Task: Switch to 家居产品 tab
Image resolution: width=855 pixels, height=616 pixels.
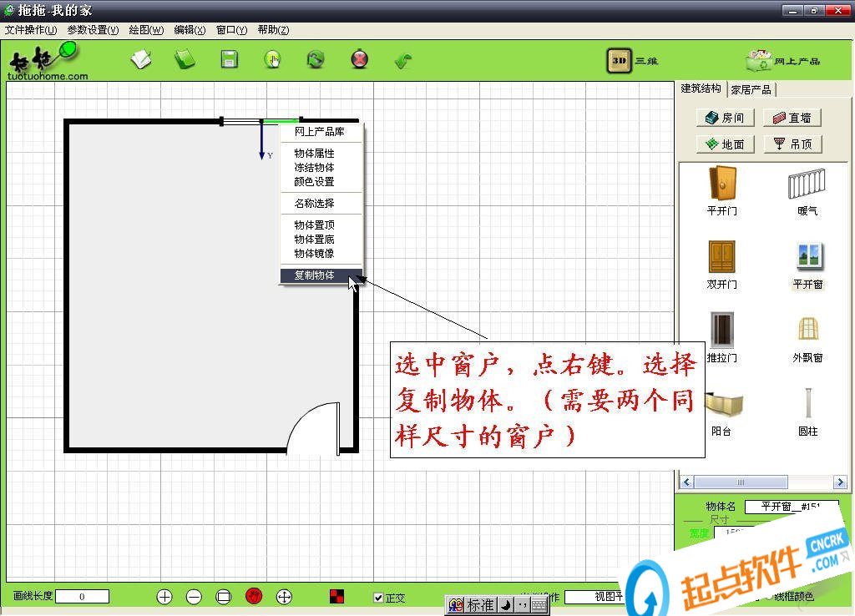Action: coord(751,90)
